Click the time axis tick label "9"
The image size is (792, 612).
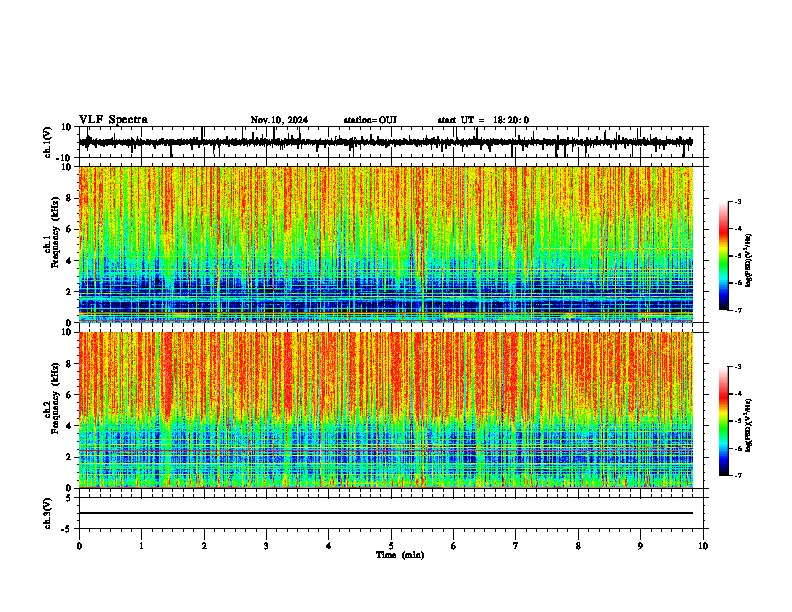point(640,546)
